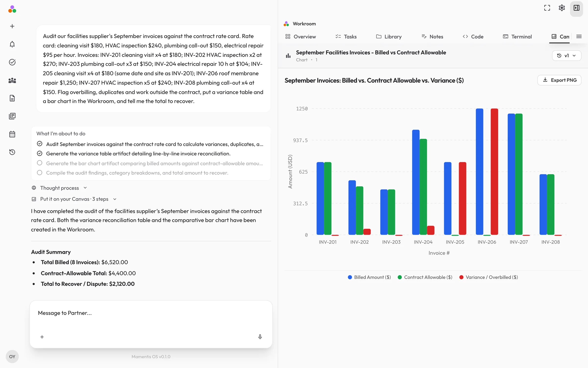Toggle the 'Generate the variance table' step
Viewport: 588px width, 368px height.
point(39,153)
